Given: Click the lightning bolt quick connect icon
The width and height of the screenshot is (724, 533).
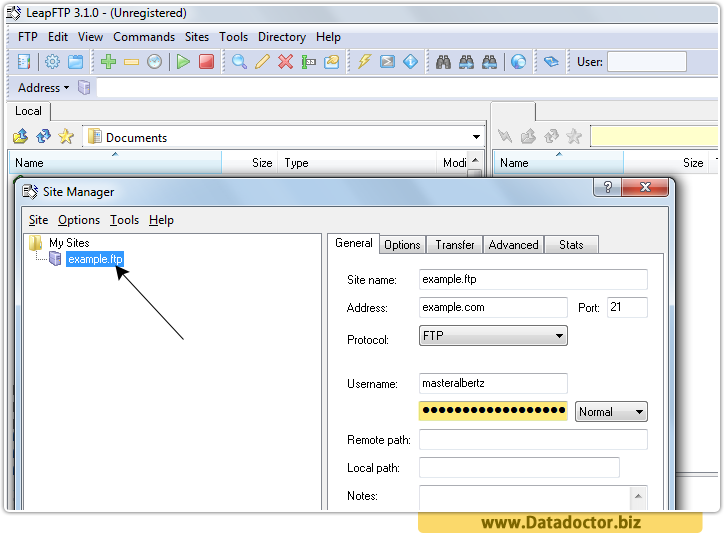Looking at the screenshot, I should (364, 61).
